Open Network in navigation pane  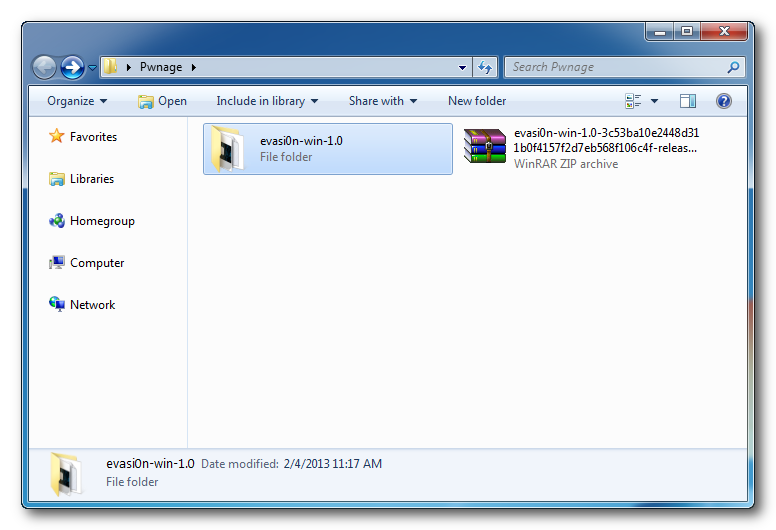93,305
